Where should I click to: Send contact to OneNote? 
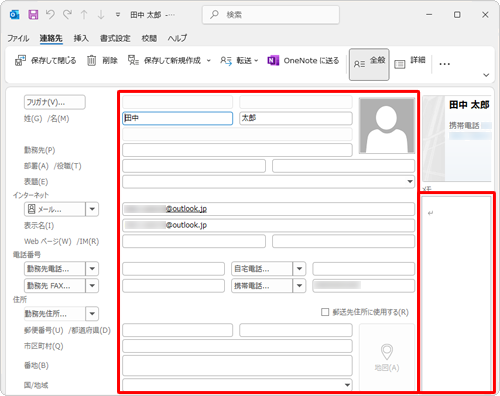coord(303,61)
